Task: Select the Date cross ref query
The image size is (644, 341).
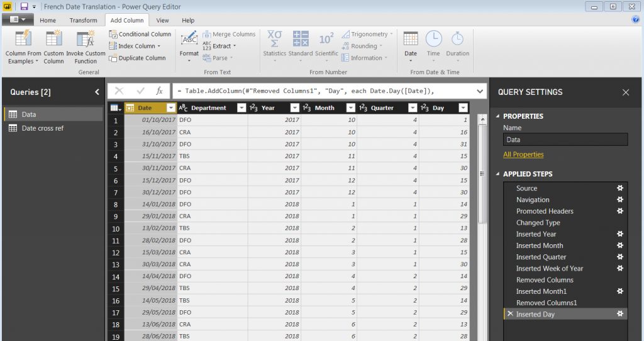Action: click(42, 128)
